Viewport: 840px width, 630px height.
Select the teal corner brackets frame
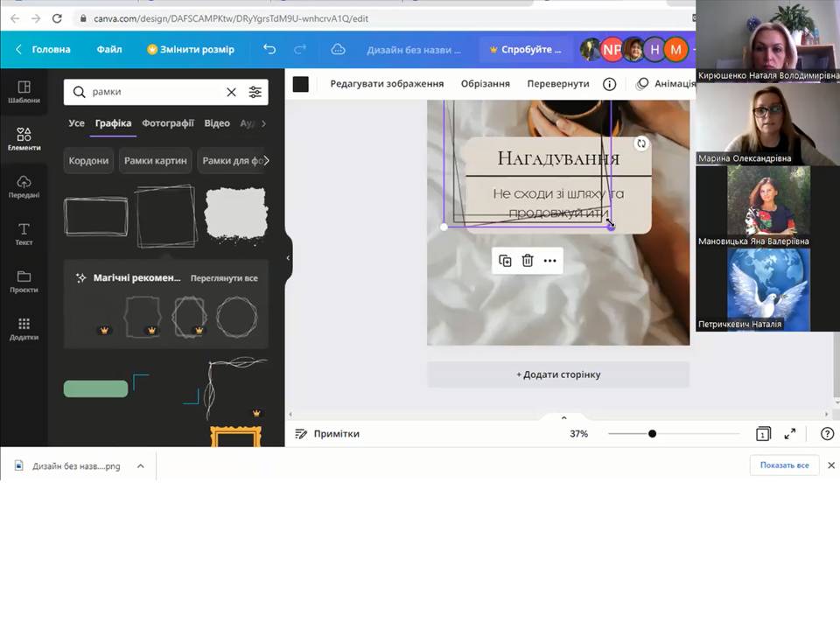165,388
